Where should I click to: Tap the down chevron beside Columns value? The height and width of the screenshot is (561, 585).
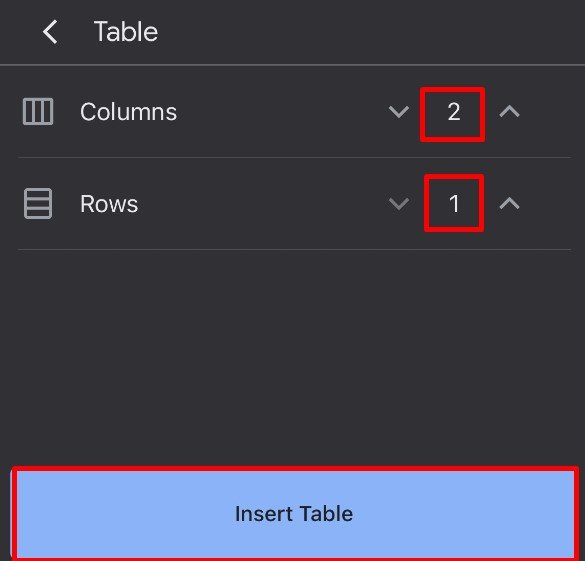click(399, 111)
